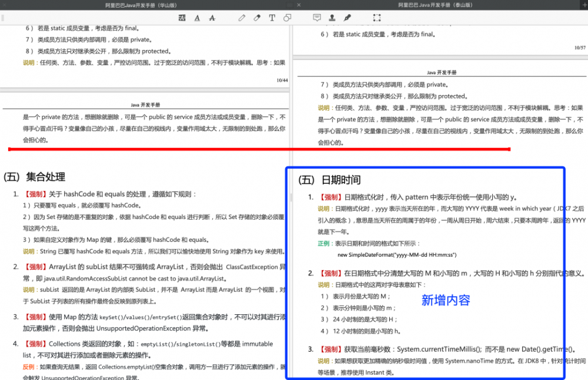The height and width of the screenshot is (380, 588).
Task: Click the blue 新增内容 text annotation
Action: pyautogui.click(x=446, y=300)
